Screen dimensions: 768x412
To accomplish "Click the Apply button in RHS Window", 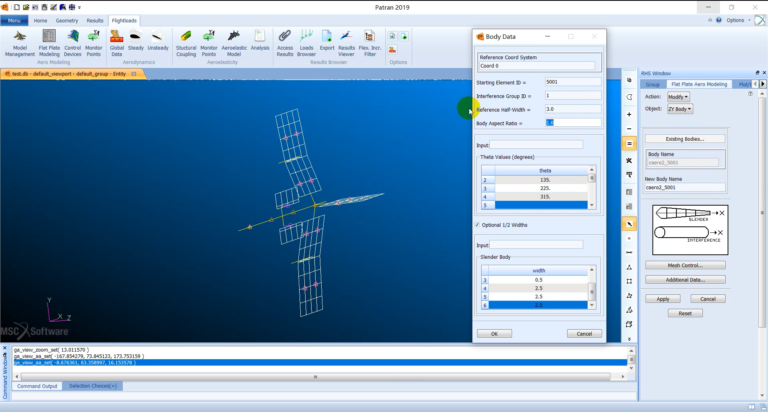I will (663, 299).
